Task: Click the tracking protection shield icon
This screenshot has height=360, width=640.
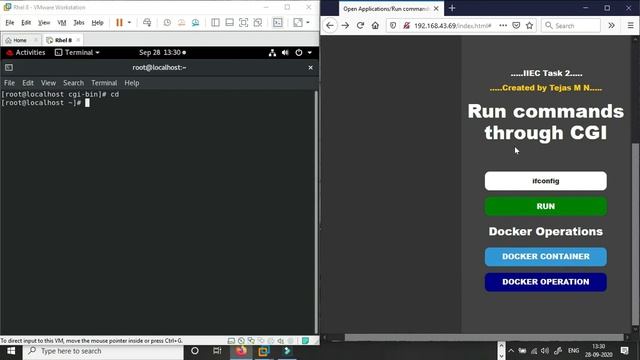Action: click(393, 25)
